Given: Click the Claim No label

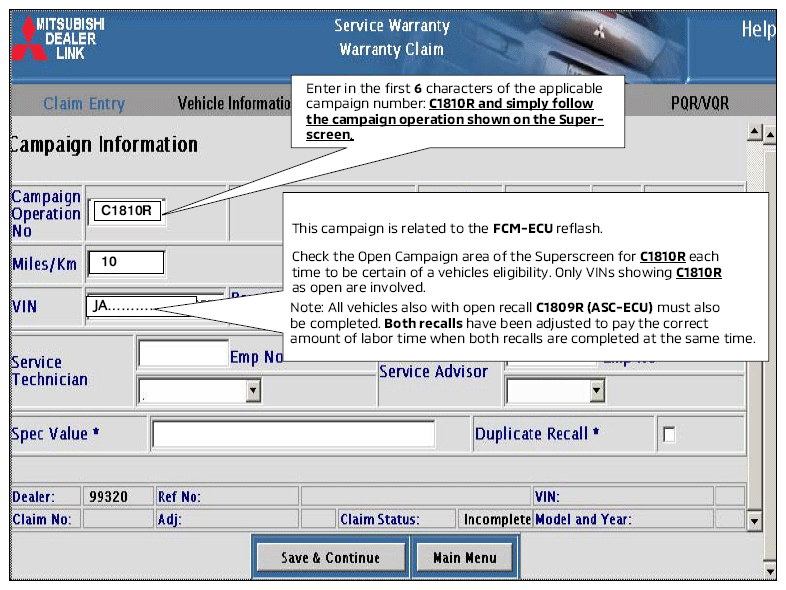Looking at the screenshot, I should (x=42, y=519).
